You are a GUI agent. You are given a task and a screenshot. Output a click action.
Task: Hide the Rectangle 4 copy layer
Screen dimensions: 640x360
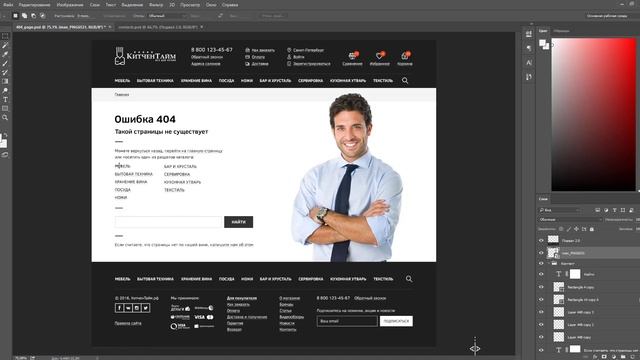click(x=542, y=287)
